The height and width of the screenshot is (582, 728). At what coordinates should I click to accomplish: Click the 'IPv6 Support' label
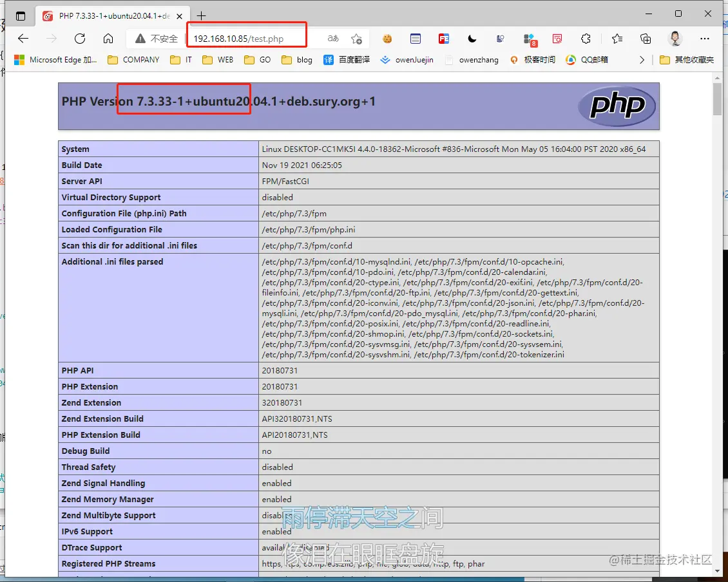tap(87, 531)
